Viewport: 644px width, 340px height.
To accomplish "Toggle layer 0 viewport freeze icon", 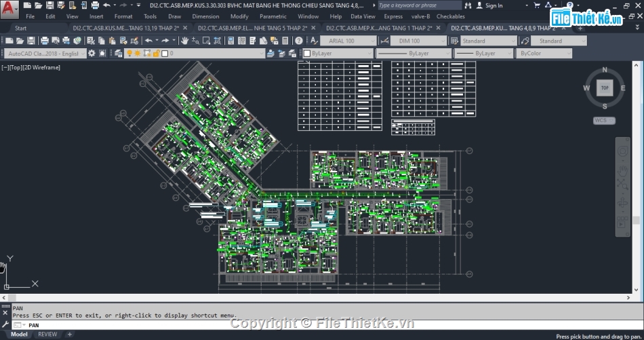I will coord(146,53).
